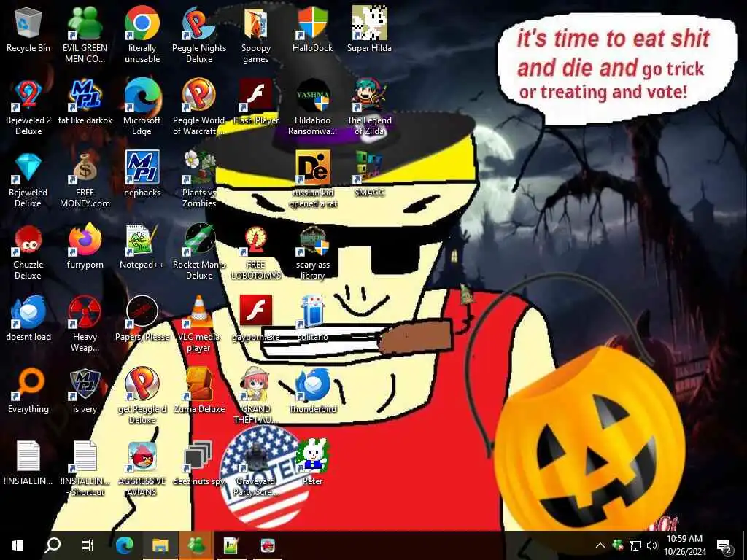Click the volume speaker tray icon
This screenshot has height=560, width=747.
click(652, 545)
